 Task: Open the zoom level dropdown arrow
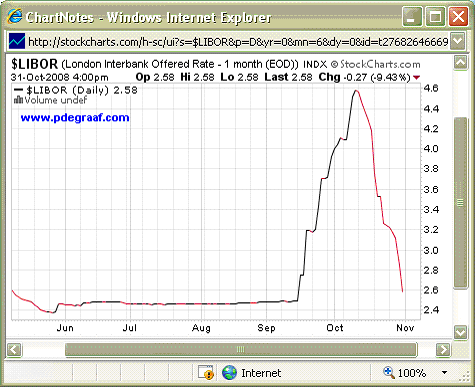(x=444, y=372)
